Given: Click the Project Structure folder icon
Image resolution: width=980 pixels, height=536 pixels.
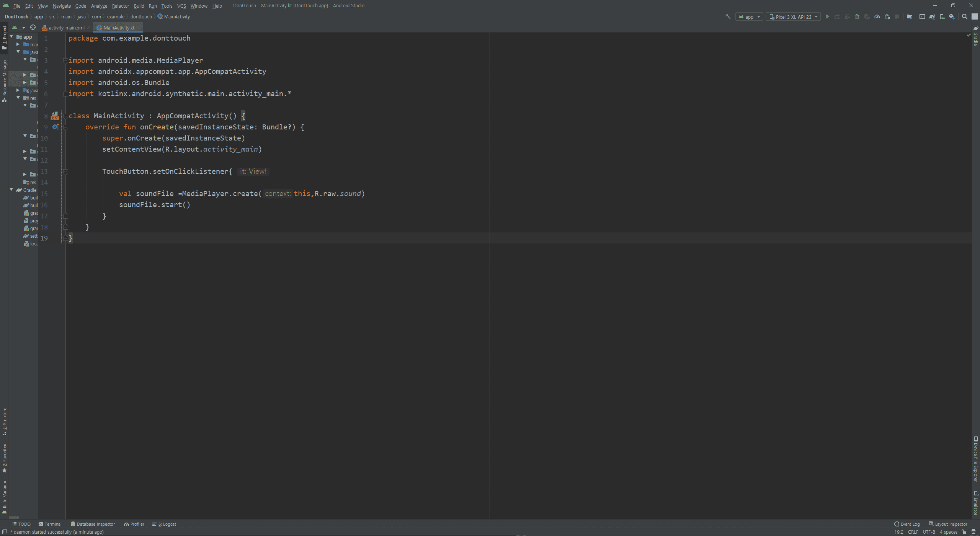Looking at the screenshot, I should pos(910,17).
